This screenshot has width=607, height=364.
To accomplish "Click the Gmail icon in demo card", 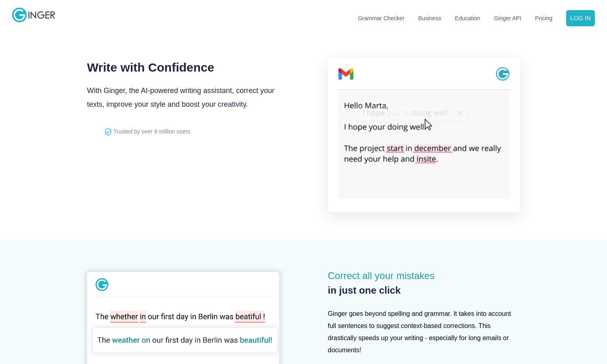I will coord(346,74).
